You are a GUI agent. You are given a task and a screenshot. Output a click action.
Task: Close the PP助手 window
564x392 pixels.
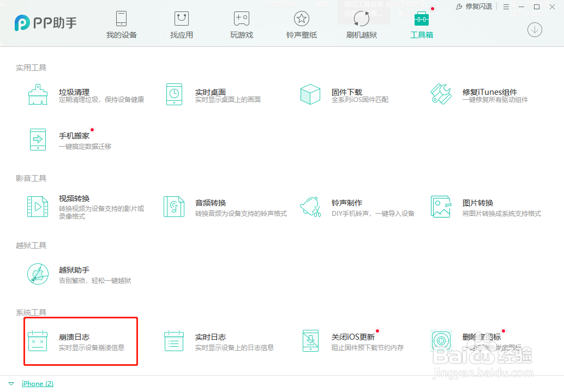click(552, 7)
